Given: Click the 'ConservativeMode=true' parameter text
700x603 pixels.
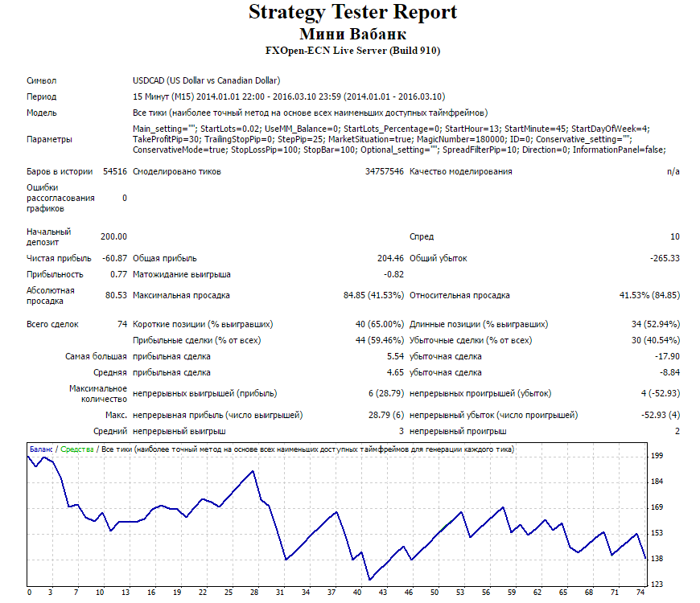Looking at the screenshot, I should coord(179,150).
